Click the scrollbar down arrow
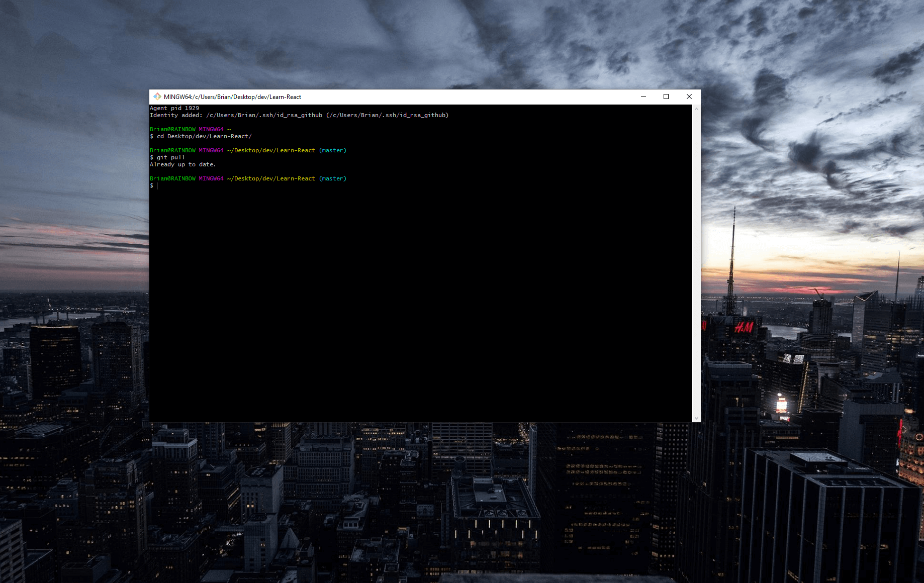Viewport: 924px width, 583px height. coord(696,418)
